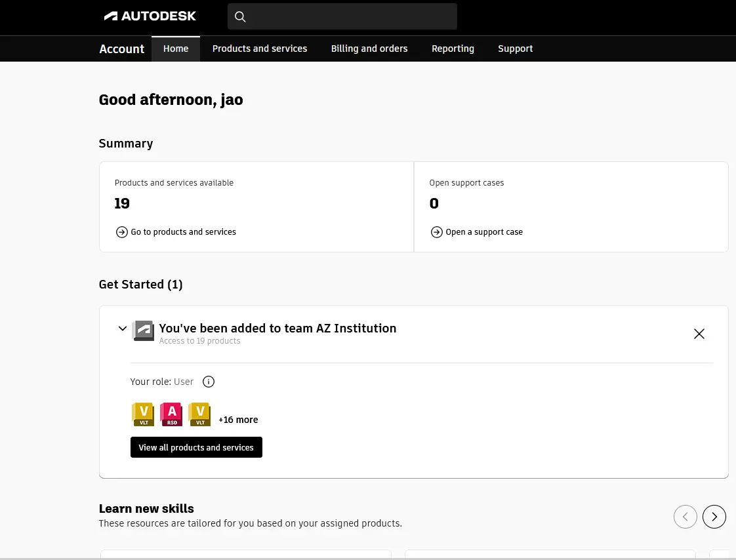Collapse the AZ Institution team card
The height and width of the screenshot is (560, 736).
pyautogui.click(x=123, y=329)
